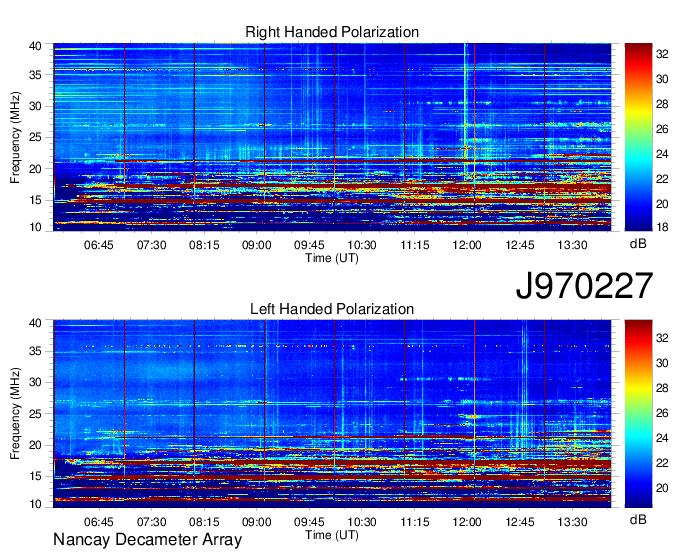This screenshot has height=552, width=680.
Task: Click "06:45" tick on left-handed plot time axis
Action: pos(98,522)
